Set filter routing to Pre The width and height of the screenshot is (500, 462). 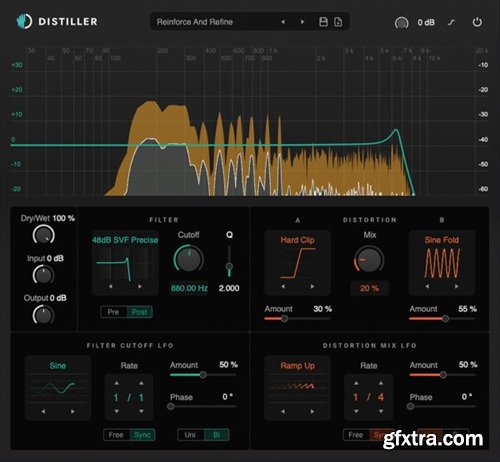113,312
